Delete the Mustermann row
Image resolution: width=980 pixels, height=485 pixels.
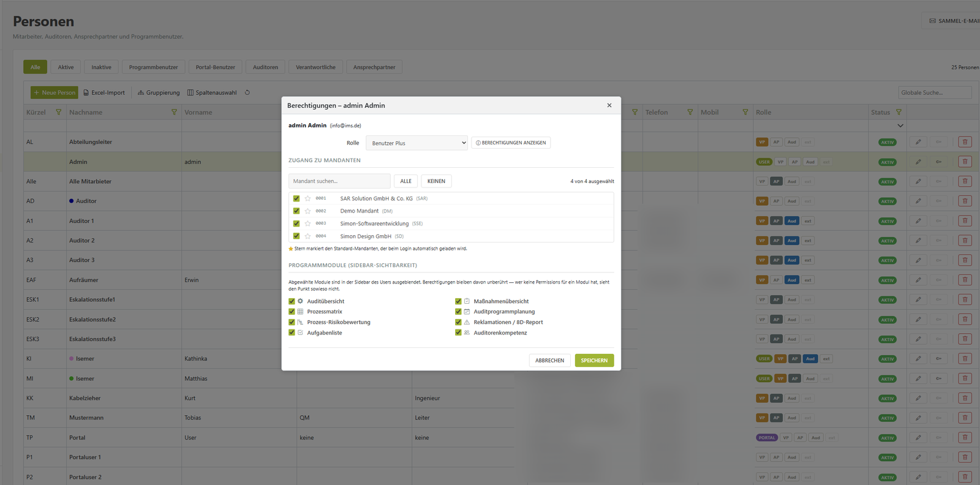click(965, 418)
